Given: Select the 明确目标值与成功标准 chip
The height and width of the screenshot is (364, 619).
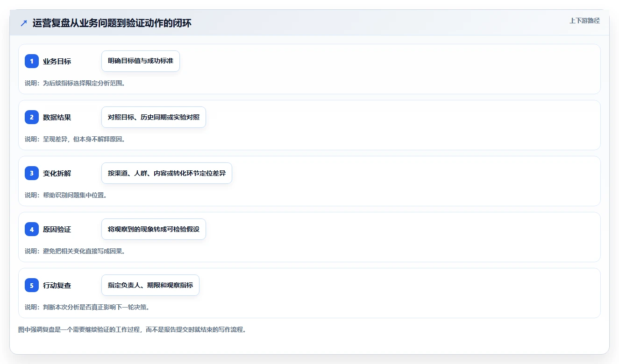Looking at the screenshot, I should click(141, 61).
